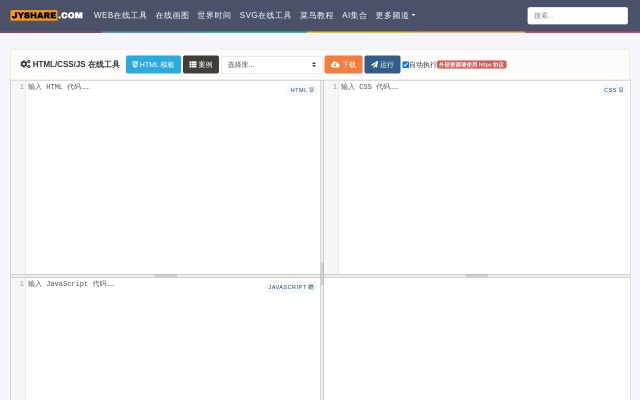Click the JAVASCRIPT badge in the editor
Viewport: 640px width, 400px height.
[290, 287]
